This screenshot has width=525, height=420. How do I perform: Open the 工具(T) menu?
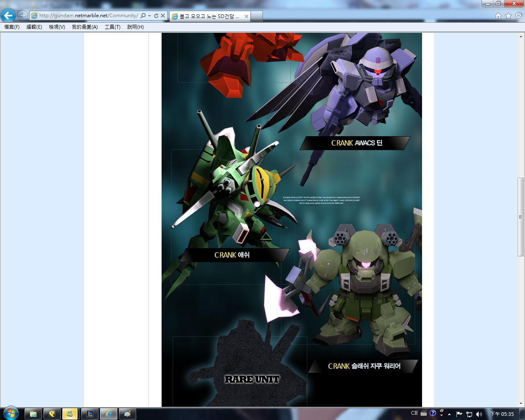coord(112,27)
